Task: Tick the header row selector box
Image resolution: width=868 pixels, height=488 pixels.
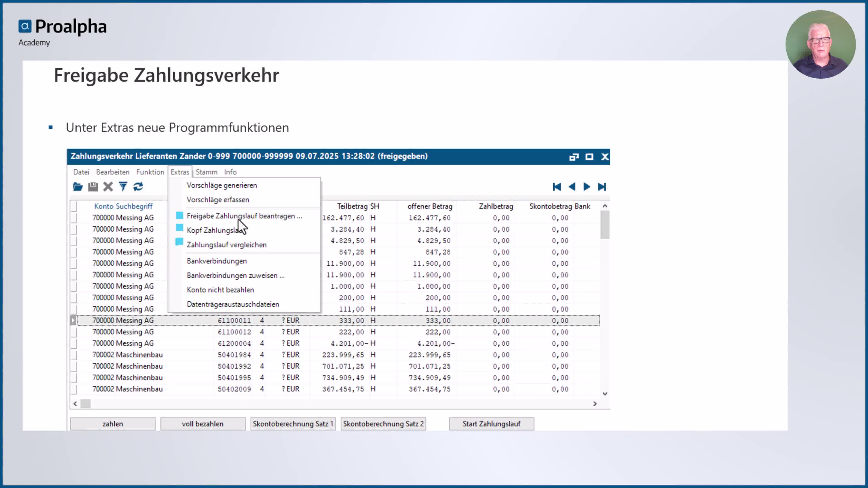Action: [74, 206]
